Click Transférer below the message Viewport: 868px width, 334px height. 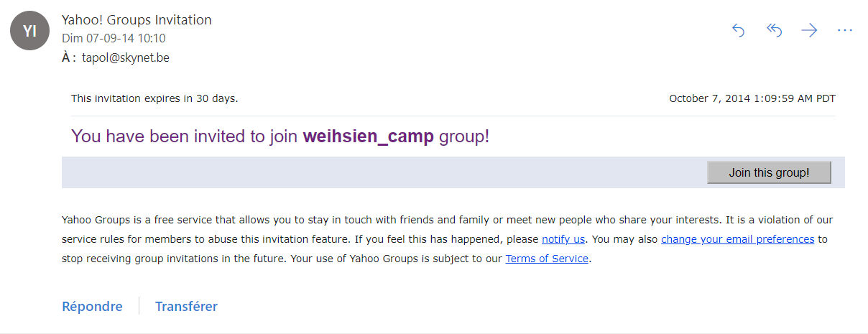tap(186, 306)
